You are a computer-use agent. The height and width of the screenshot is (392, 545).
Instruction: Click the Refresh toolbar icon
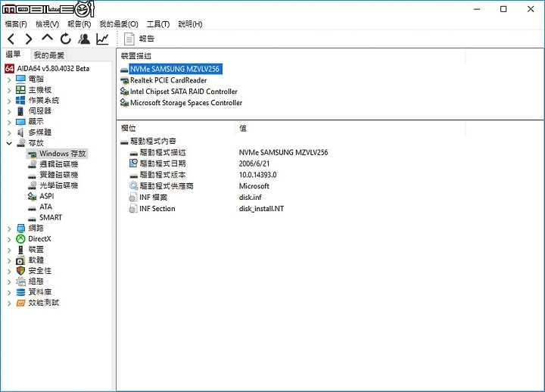65,39
